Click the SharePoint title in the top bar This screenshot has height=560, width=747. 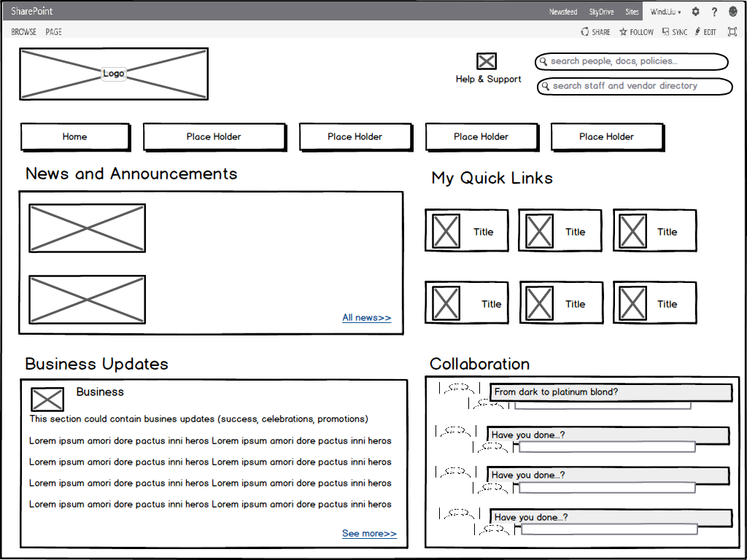(x=32, y=11)
